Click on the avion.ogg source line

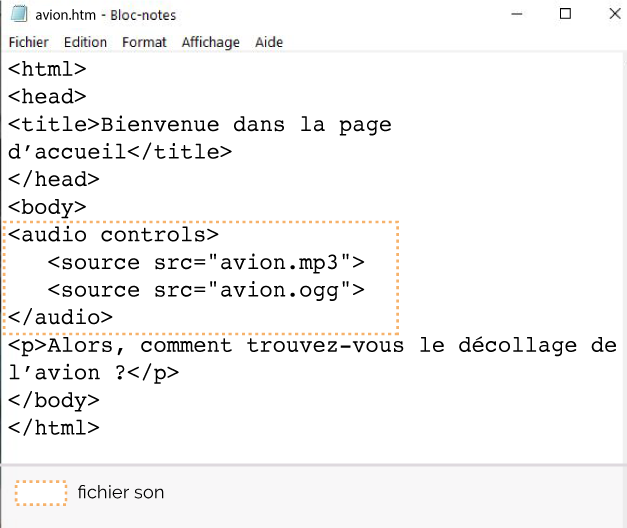206,290
